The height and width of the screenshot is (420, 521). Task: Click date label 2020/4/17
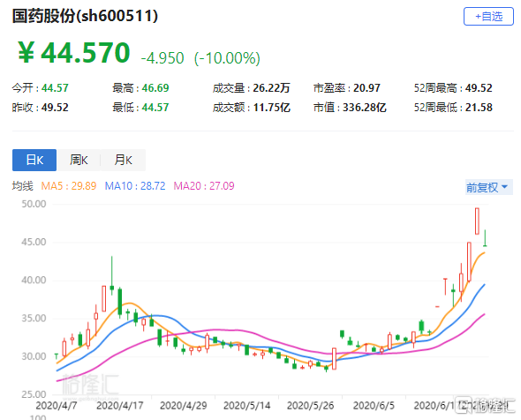pos(119,405)
